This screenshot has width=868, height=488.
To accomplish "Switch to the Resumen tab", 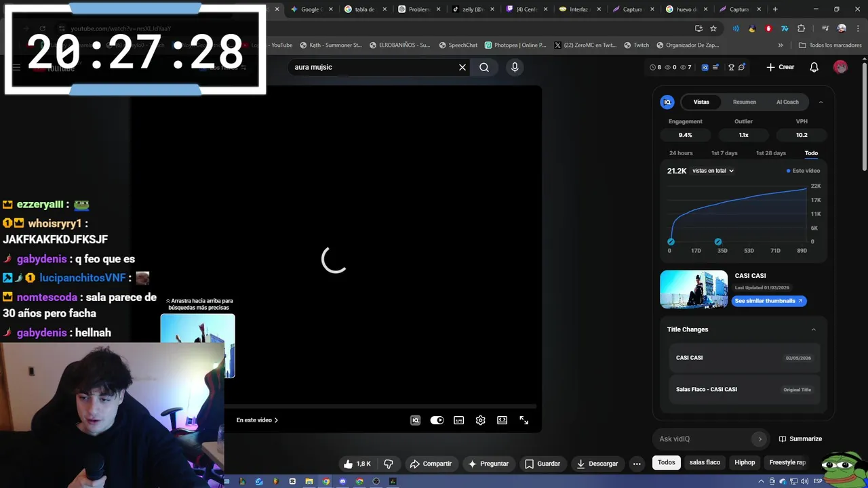I will tap(745, 102).
